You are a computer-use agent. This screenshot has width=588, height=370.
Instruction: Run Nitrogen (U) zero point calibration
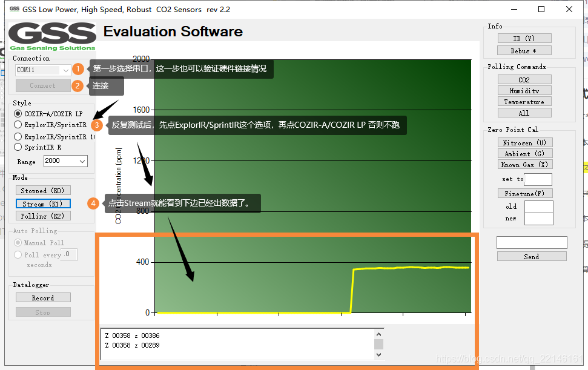[525, 142]
